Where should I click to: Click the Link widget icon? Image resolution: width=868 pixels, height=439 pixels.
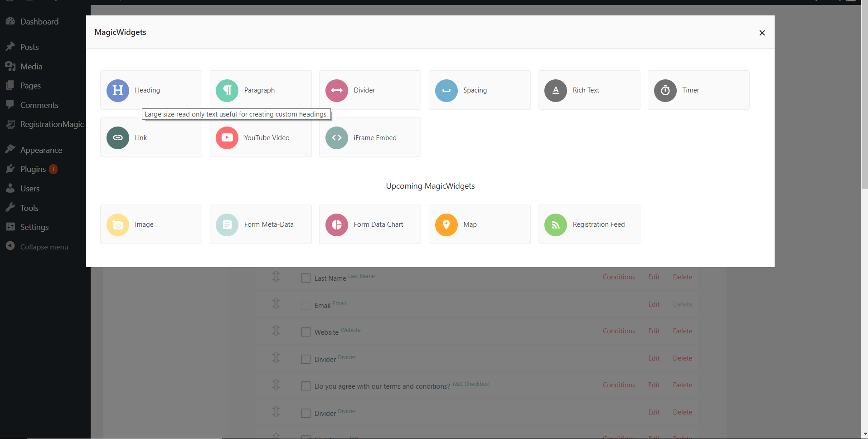[x=118, y=138]
